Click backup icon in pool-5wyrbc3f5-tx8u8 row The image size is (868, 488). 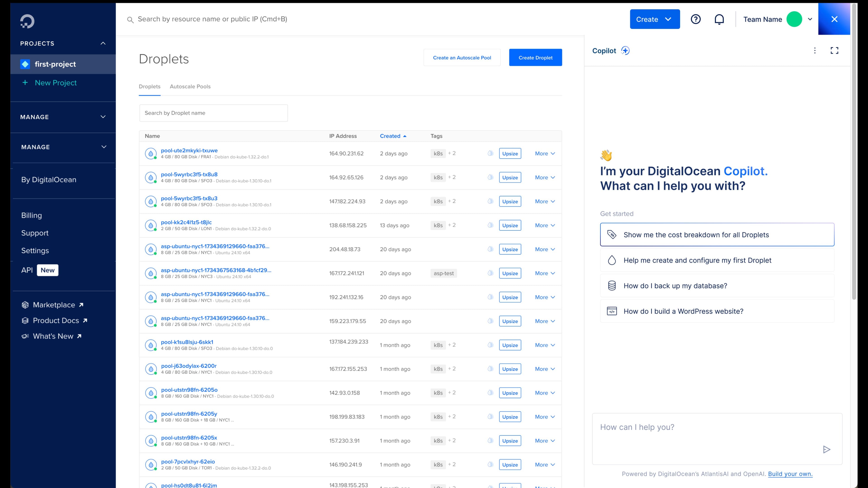click(490, 177)
